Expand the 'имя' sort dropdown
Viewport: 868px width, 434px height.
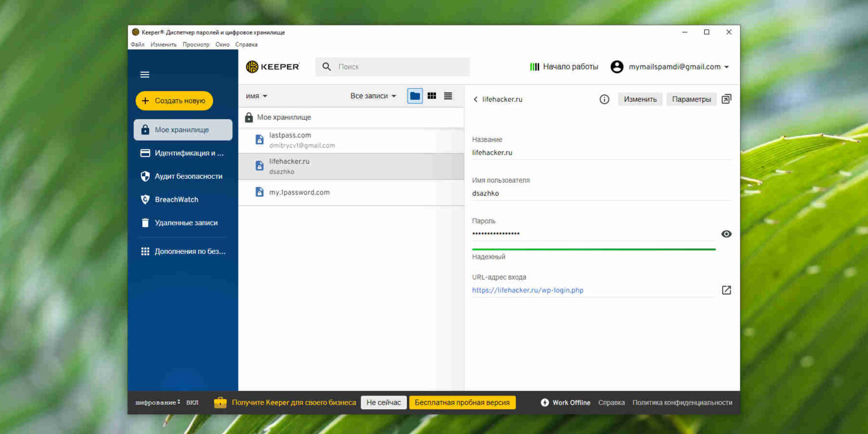[x=257, y=96]
